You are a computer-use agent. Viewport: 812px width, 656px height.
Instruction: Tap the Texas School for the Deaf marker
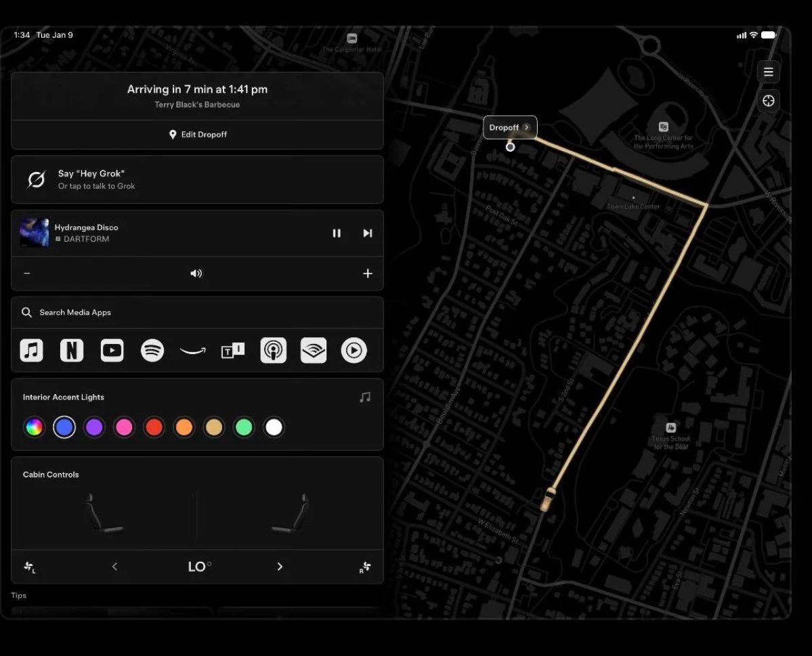670,428
